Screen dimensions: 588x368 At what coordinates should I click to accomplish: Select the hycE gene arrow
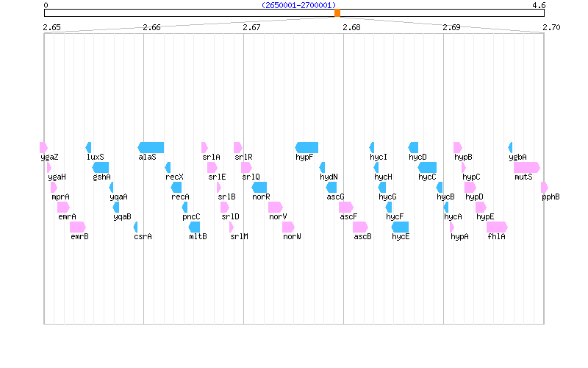coord(401,227)
